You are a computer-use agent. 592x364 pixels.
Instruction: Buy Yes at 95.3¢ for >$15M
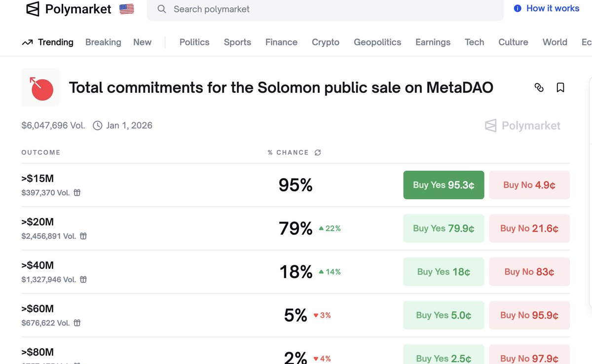(x=444, y=185)
